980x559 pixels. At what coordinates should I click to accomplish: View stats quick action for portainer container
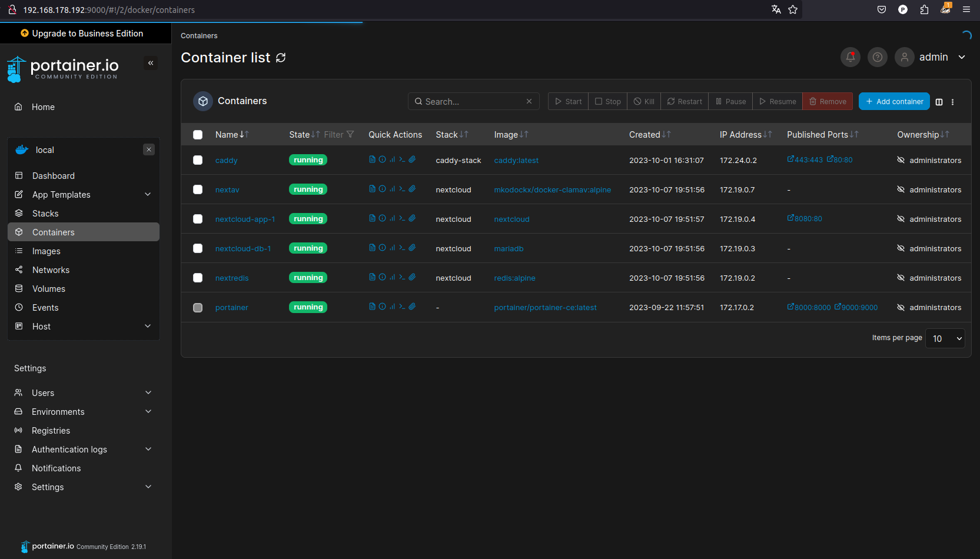[x=392, y=307]
